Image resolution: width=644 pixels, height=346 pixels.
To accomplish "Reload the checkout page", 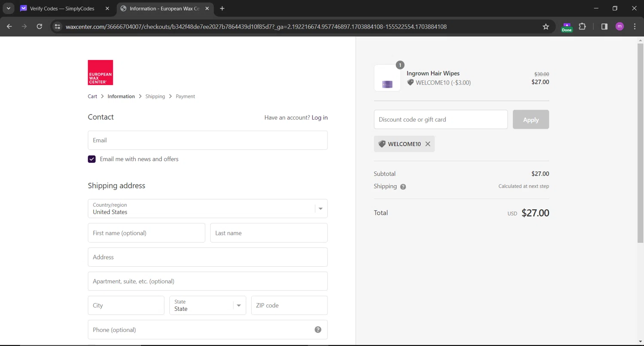I will click(x=39, y=27).
